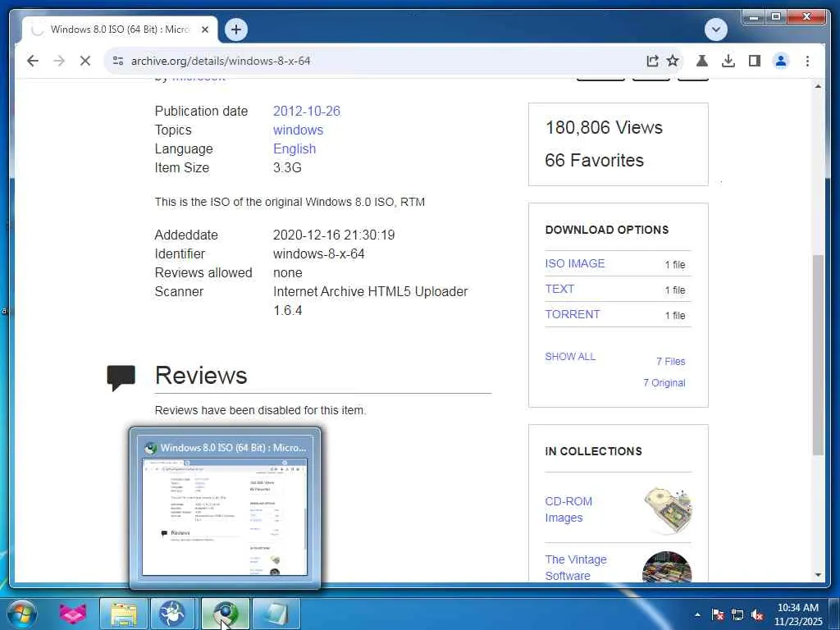Show hidden system tray icons
Viewport: 840px width, 630px height.
(x=697, y=614)
